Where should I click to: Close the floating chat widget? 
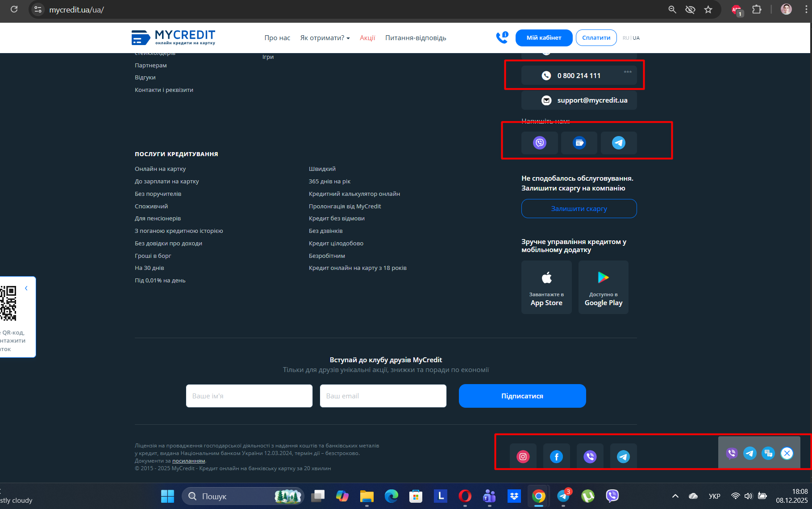click(787, 454)
